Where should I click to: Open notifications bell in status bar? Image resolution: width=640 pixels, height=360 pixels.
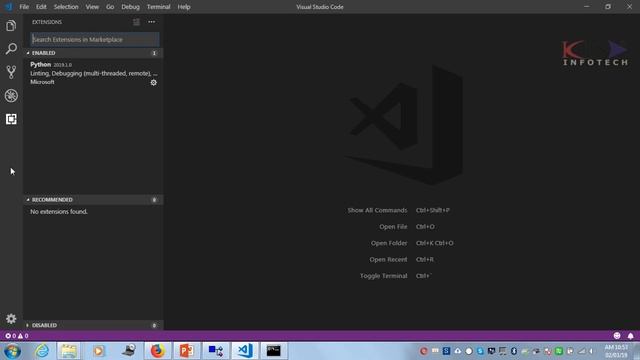coord(630,336)
